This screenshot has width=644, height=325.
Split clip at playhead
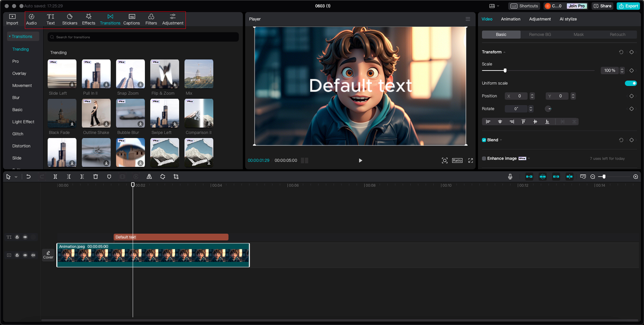(x=55, y=177)
